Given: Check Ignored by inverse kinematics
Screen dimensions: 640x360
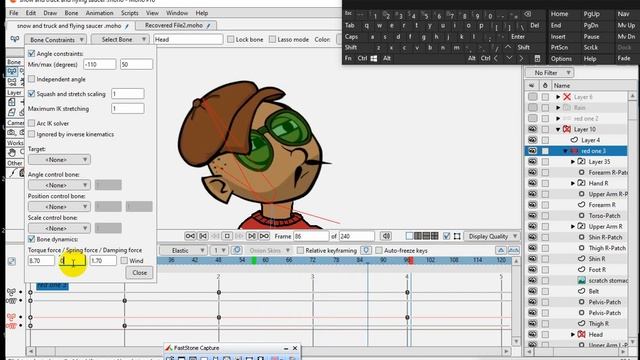Looking at the screenshot, I should point(31,134).
